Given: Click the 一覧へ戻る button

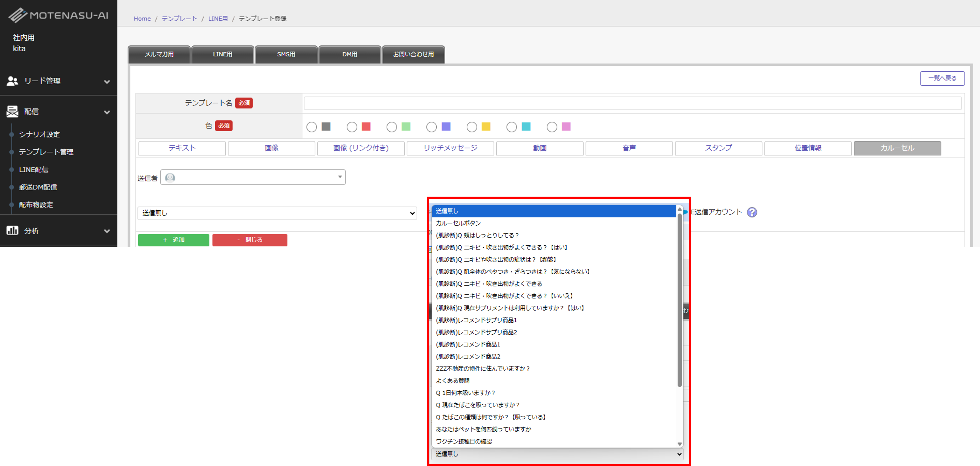Looking at the screenshot, I should (942, 78).
